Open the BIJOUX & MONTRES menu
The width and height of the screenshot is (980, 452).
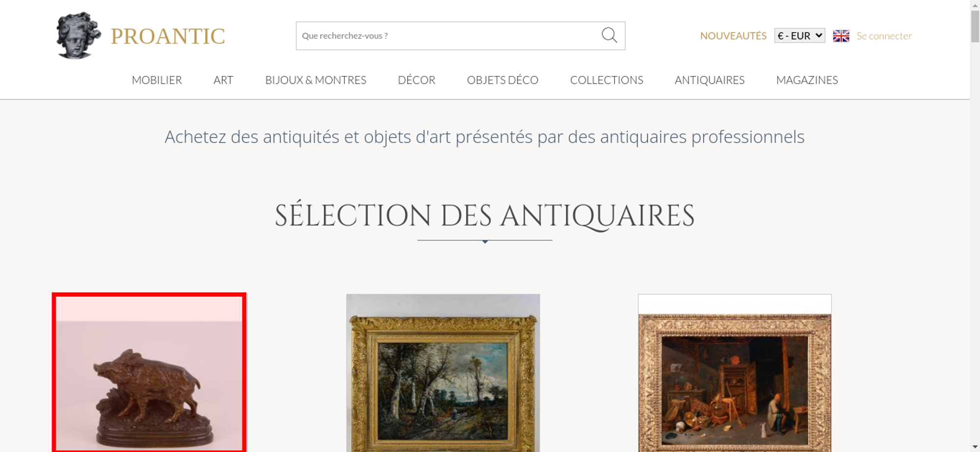[x=316, y=80]
